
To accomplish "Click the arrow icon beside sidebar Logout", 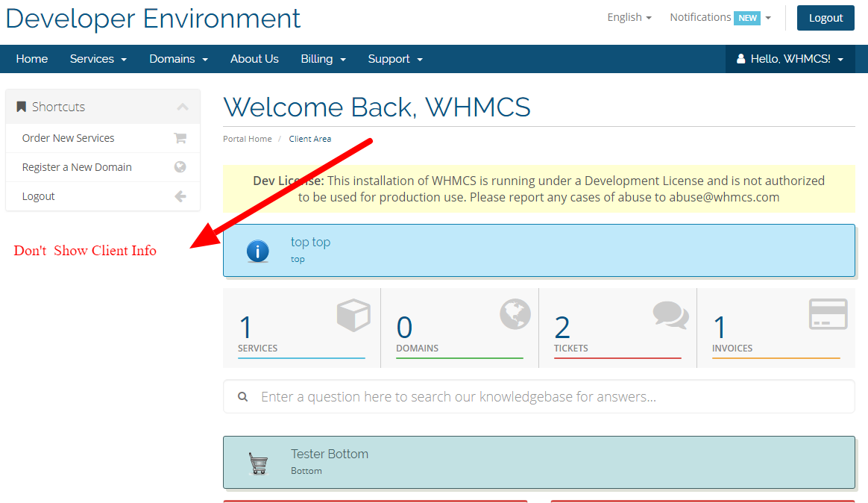I will click(x=180, y=196).
